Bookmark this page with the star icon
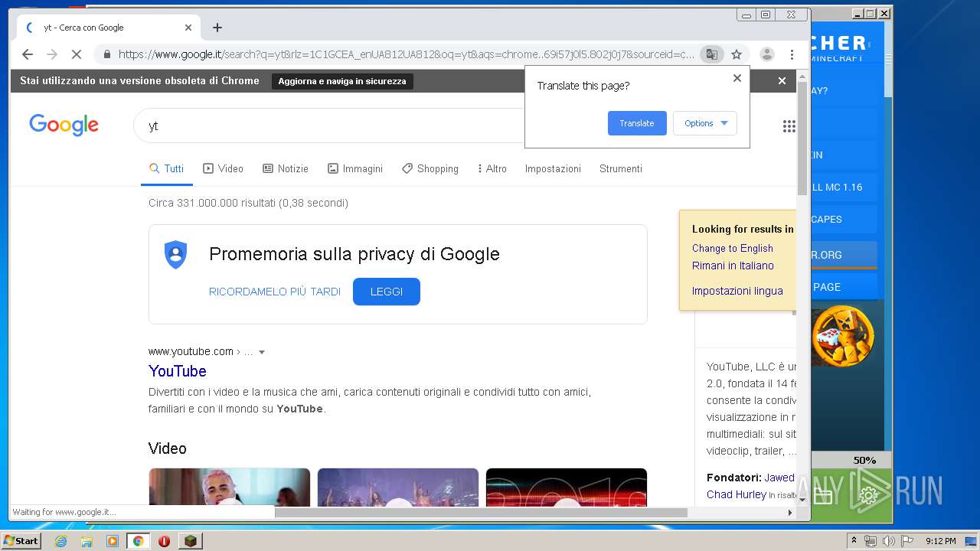Image resolution: width=980 pixels, height=551 pixels. [737, 54]
